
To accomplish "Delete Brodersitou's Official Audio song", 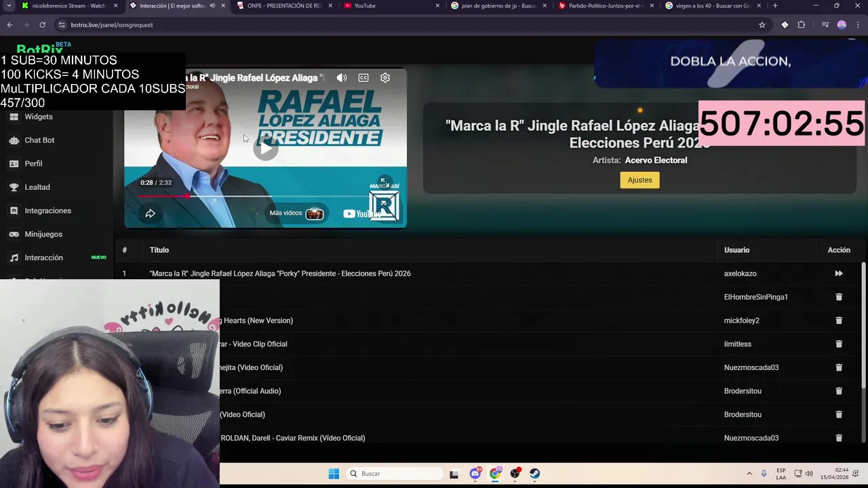I will 839,391.
